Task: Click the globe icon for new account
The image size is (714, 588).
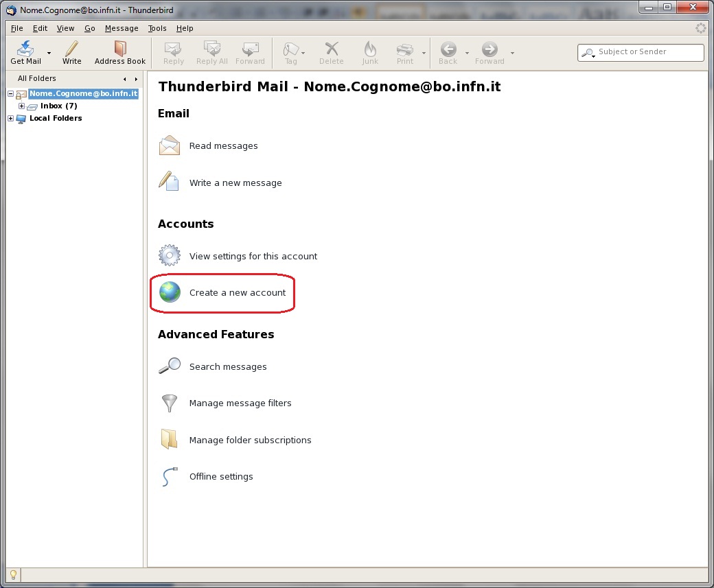Action: point(170,292)
